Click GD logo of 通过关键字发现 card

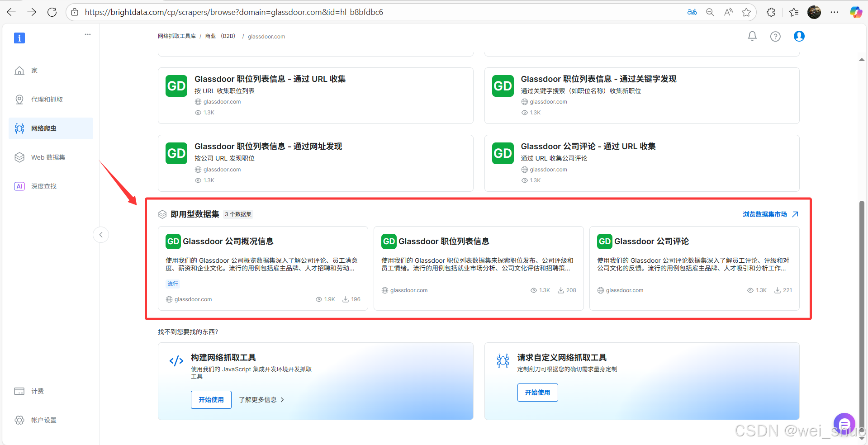click(x=503, y=86)
